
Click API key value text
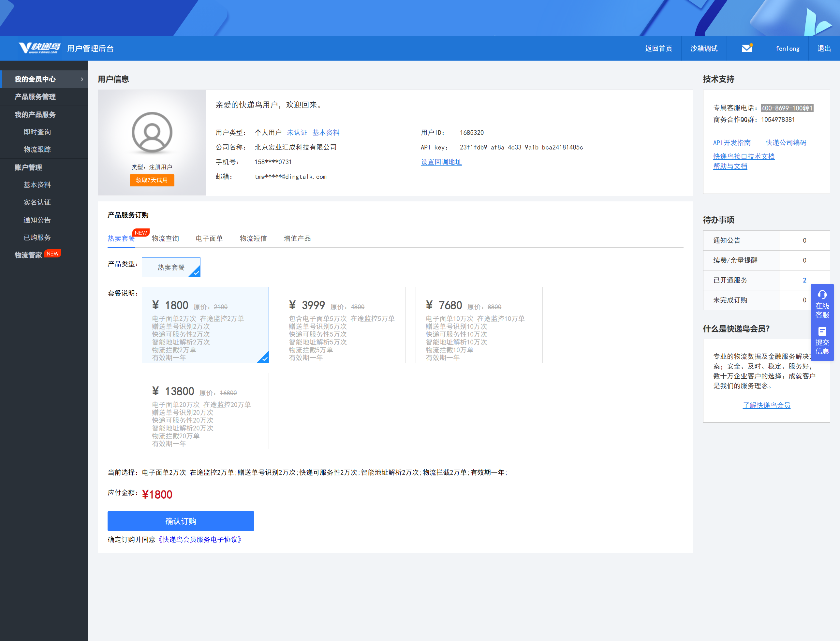click(521, 147)
